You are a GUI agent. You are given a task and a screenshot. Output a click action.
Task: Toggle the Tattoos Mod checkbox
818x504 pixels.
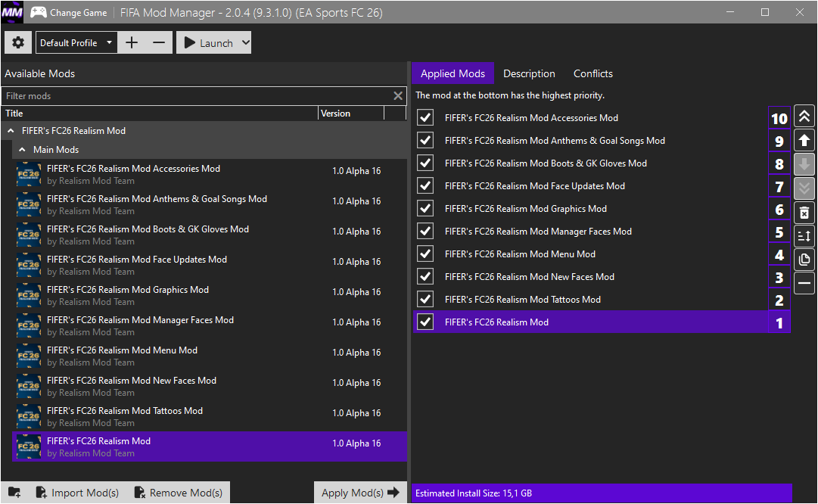(425, 300)
